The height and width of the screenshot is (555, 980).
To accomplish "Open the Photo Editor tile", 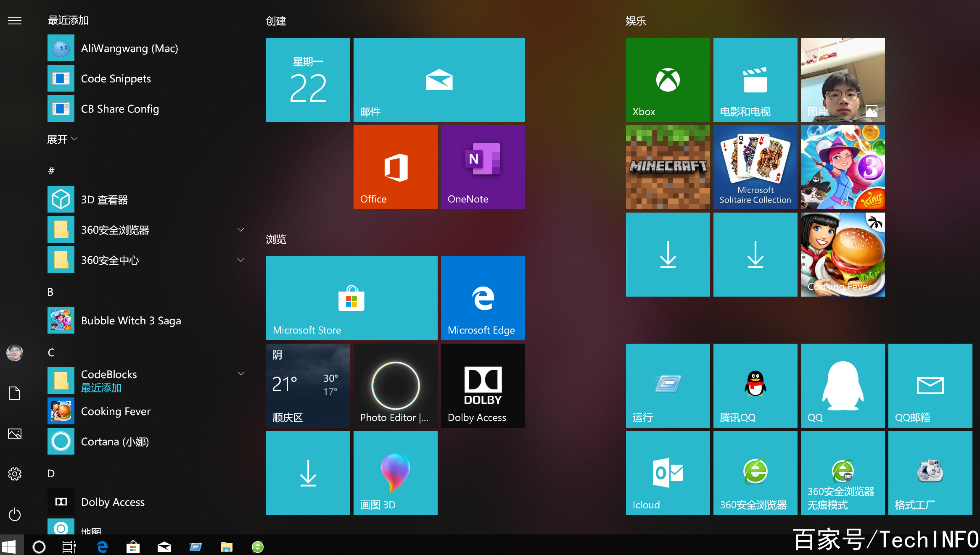I will [395, 386].
